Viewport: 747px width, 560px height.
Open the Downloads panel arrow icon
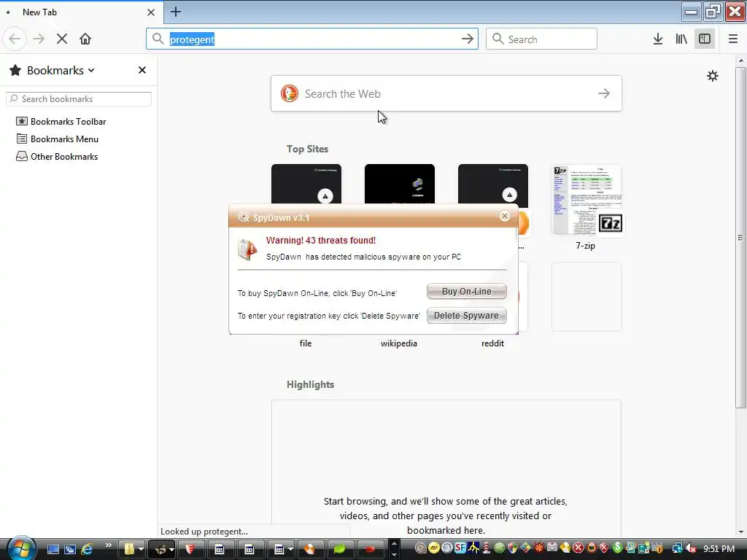point(658,39)
